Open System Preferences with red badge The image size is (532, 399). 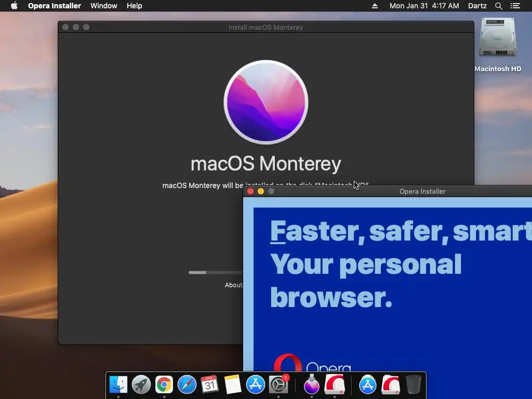(x=278, y=384)
